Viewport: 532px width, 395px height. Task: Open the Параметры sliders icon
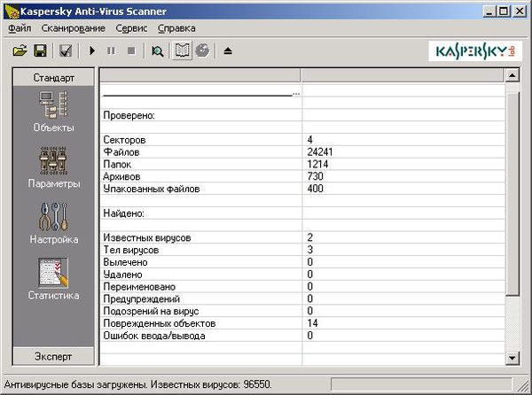click(x=53, y=161)
